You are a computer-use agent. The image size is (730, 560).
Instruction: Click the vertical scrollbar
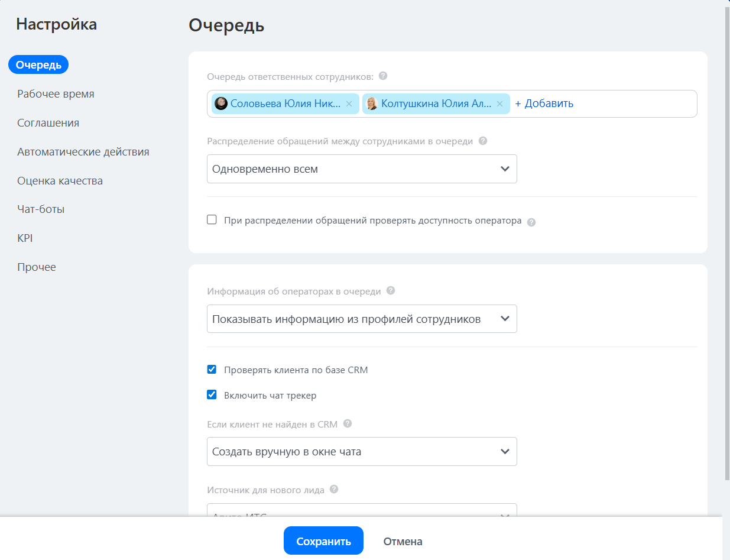click(x=726, y=242)
